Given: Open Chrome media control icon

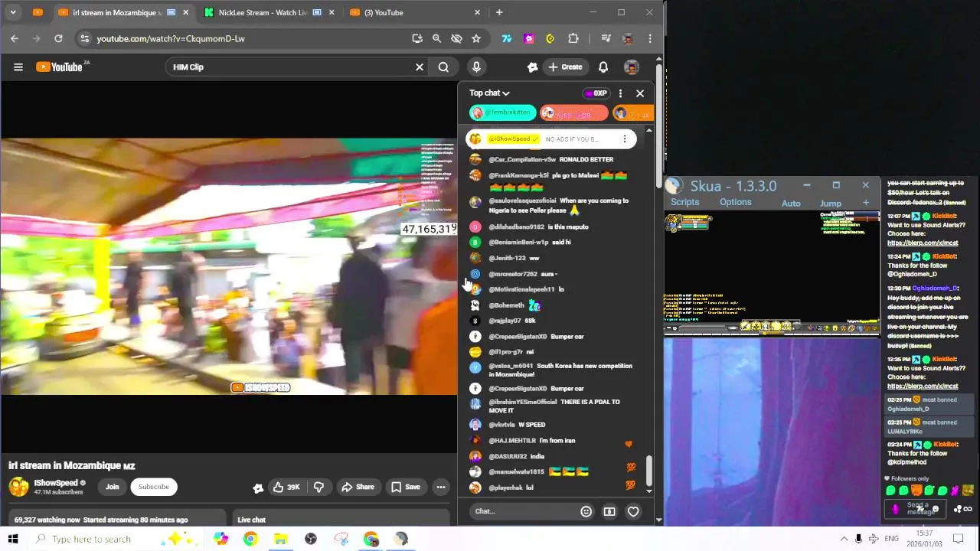Looking at the screenshot, I should (x=606, y=38).
